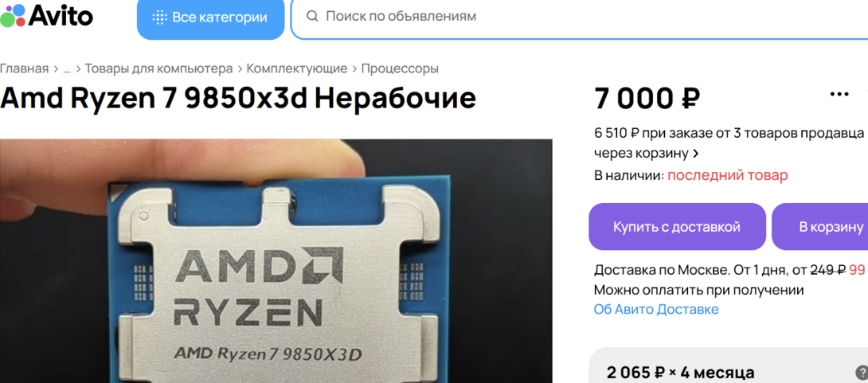Open the AMD Ryzen processor photo

(276, 260)
